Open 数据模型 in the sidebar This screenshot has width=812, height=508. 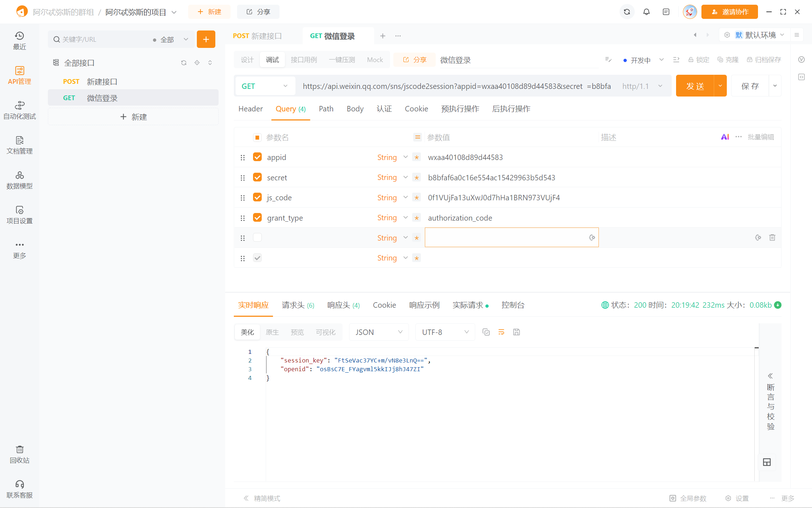[x=20, y=180]
